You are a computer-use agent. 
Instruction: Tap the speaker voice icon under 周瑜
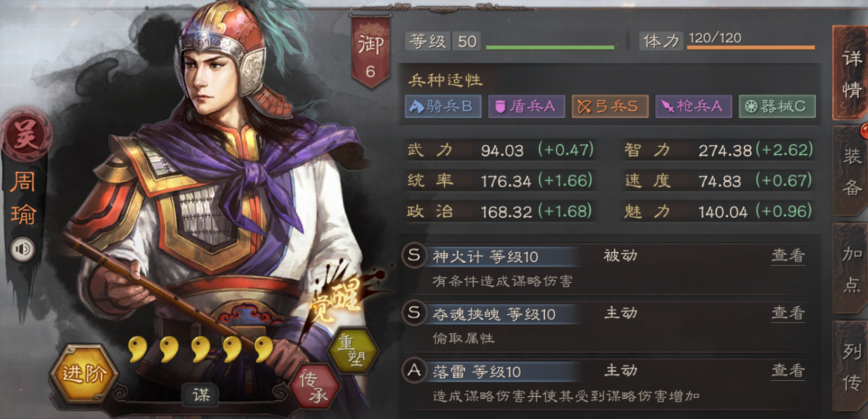click(x=22, y=249)
